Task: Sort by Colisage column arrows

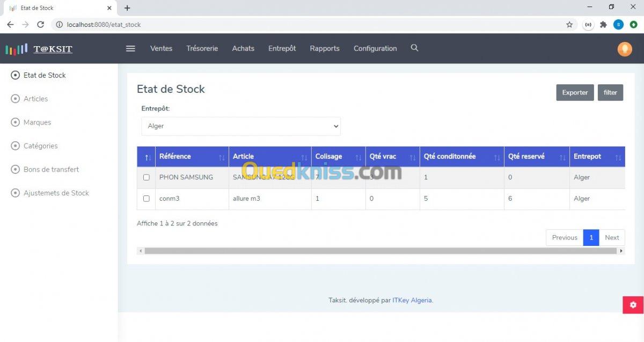Action: 358,157
